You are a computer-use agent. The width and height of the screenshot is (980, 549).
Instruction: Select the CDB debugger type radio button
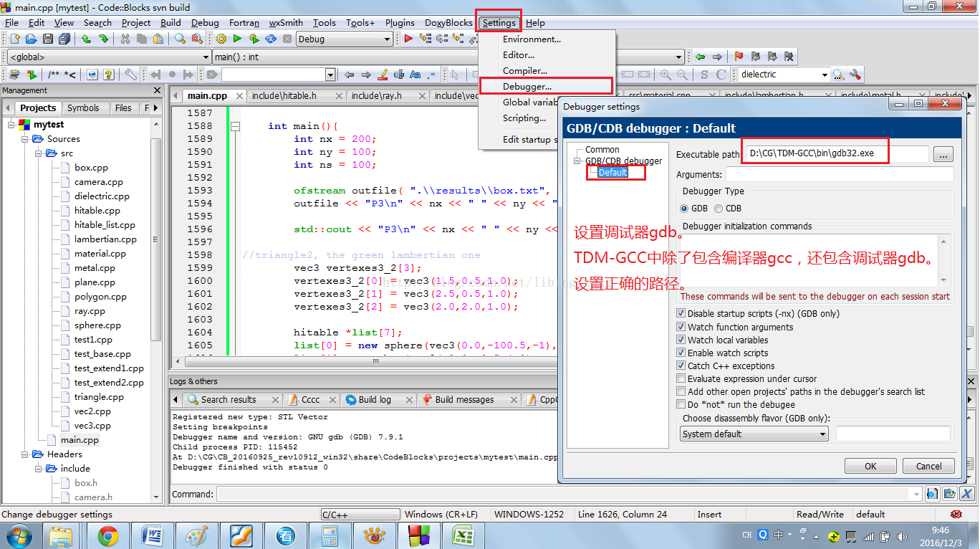(719, 209)
